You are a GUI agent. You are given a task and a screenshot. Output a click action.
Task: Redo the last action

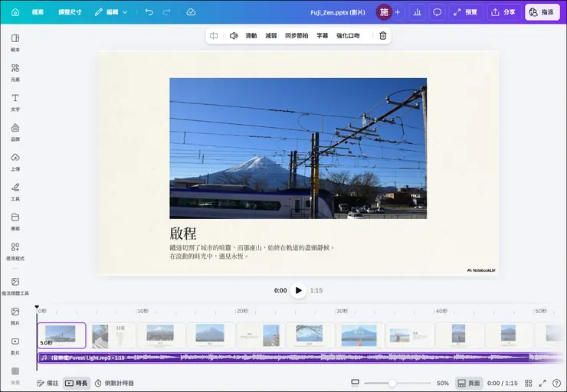167,12
